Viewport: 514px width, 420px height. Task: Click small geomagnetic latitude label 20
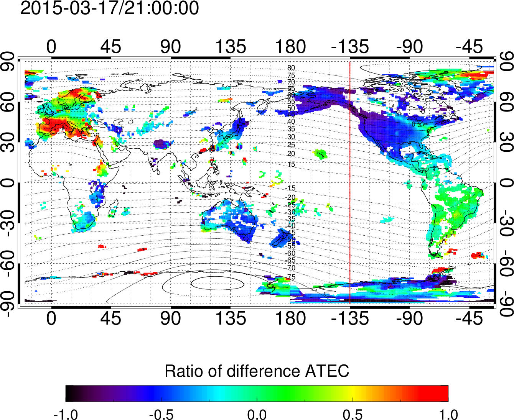[291, 154]
